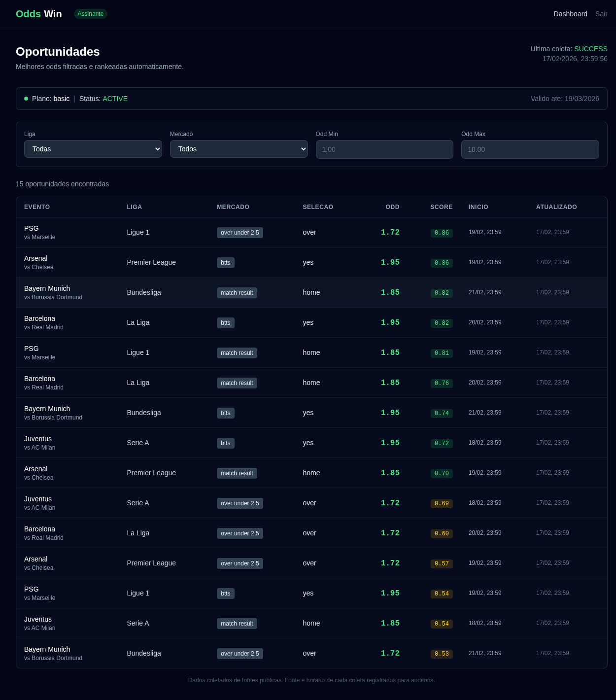616x700 pixels.
Task: Click the 1.95 odd for Juventus btts
Action: (390, 443)
